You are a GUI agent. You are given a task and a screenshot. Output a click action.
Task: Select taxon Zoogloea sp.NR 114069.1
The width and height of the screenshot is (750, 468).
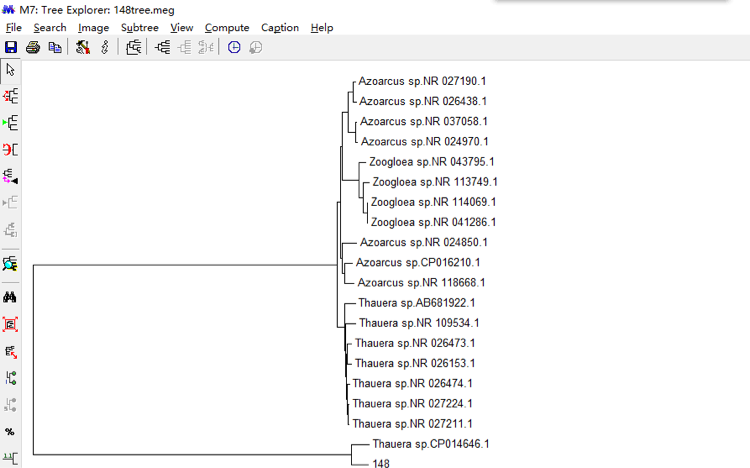coord(433,202)
